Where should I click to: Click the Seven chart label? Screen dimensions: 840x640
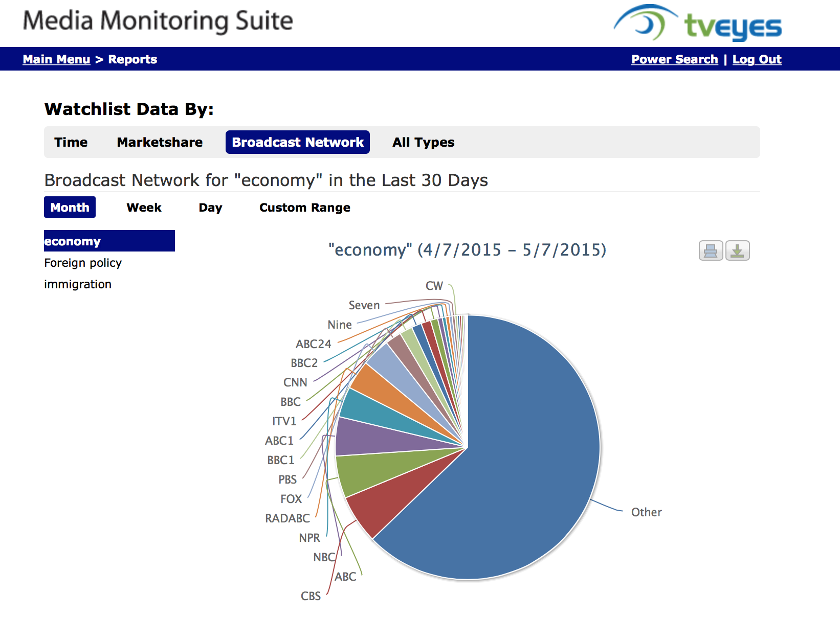tap(364, 305)
